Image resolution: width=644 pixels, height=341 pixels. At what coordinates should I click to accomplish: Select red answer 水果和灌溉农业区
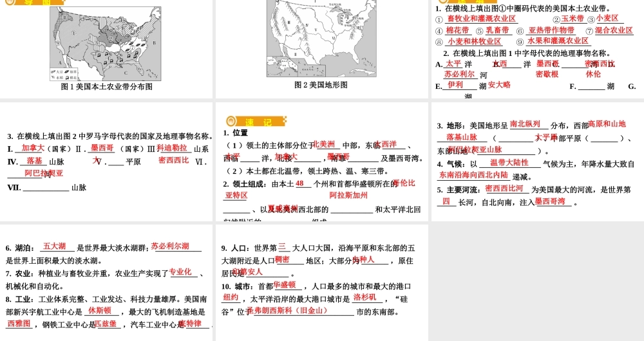(558, 41)
